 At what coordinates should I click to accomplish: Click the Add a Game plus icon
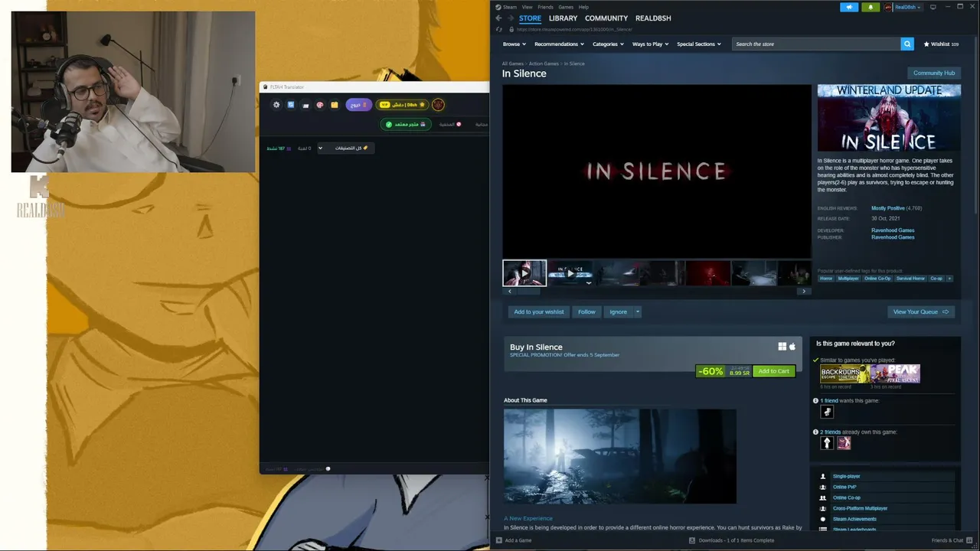click(x=499, y=540)
